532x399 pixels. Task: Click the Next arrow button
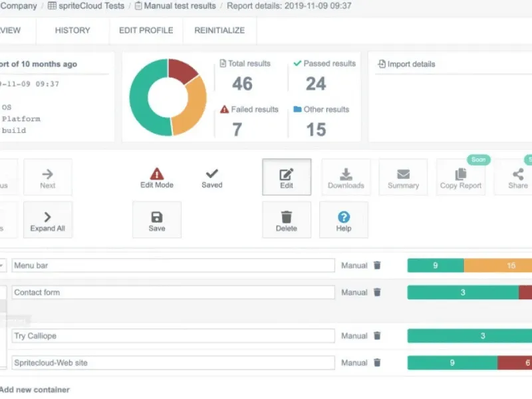(47, 177)
